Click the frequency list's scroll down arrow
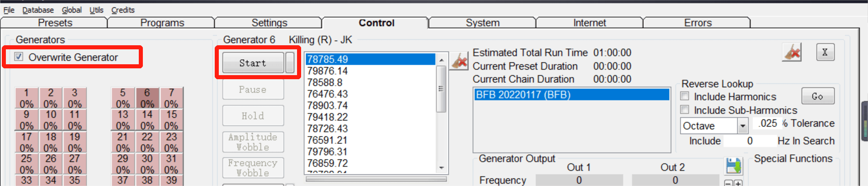 pyautogui.click(x=442, y=168)
